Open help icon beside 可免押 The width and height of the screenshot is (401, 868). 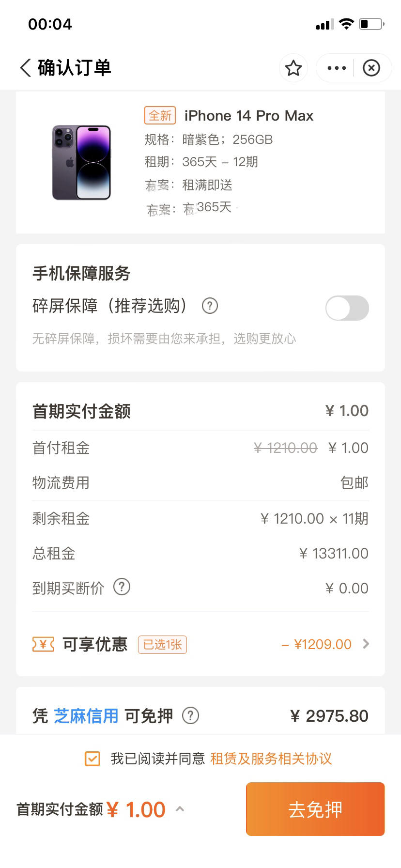tap(190, 715)
